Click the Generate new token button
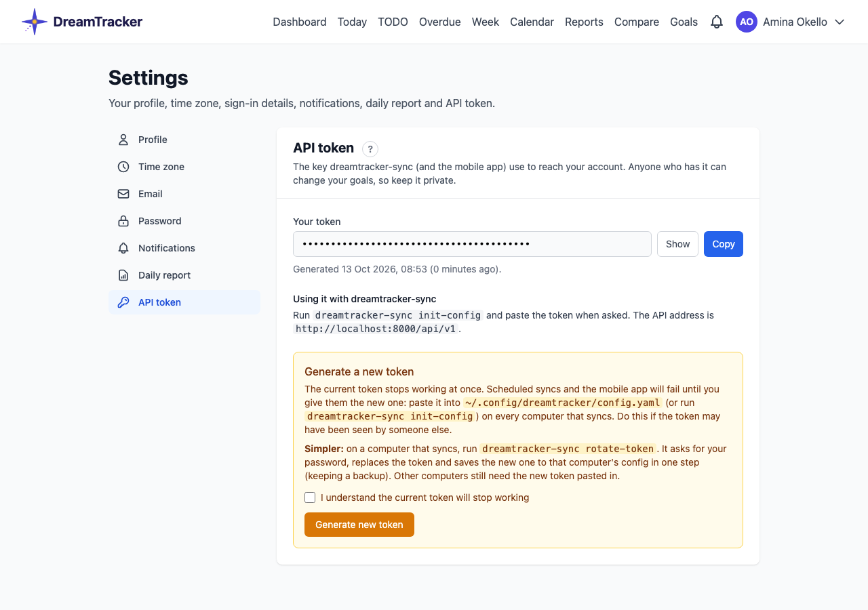 (359, 525)
